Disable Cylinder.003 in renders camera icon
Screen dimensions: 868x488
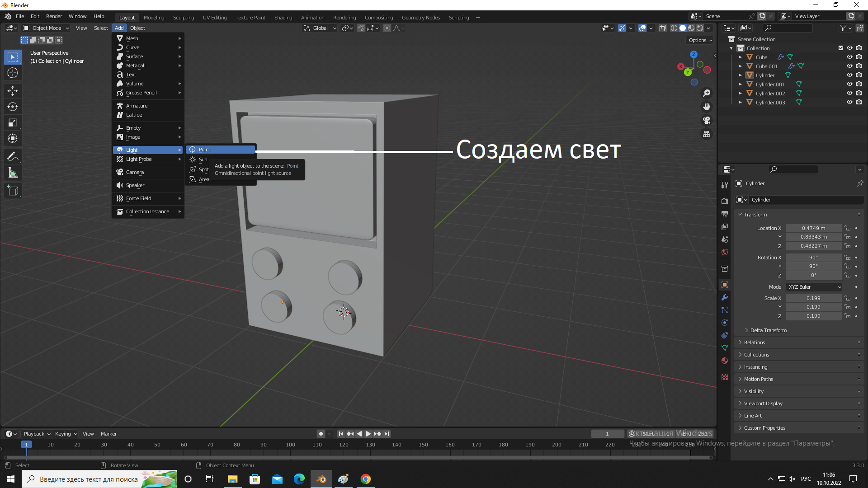pos(859,102)
